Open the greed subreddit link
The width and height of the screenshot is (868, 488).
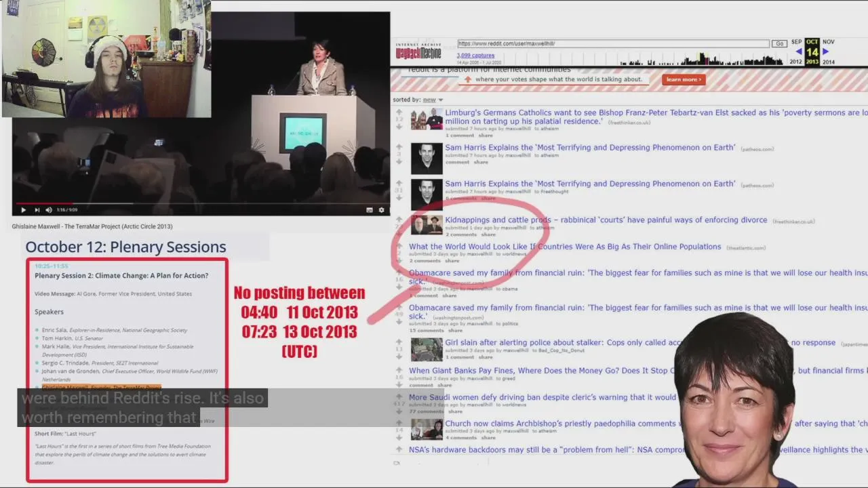[509, 379]
